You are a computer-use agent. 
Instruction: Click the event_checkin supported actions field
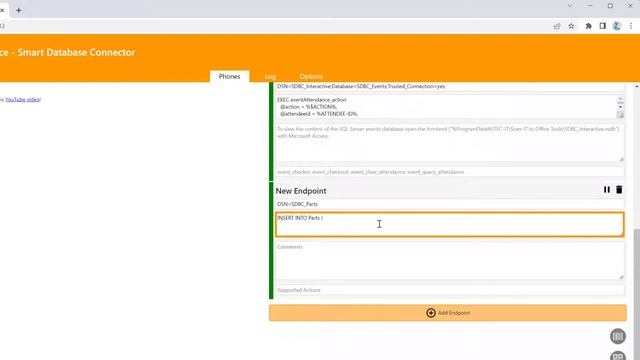pyautogui.click(x=450, y=172)
